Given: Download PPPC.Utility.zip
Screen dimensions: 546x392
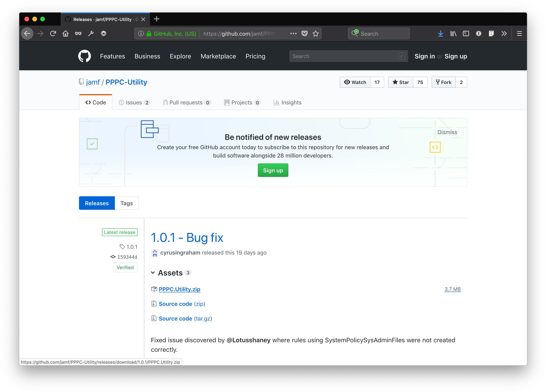Looking at the screenshot, I should pyautogui.click(x=179, y=289).
